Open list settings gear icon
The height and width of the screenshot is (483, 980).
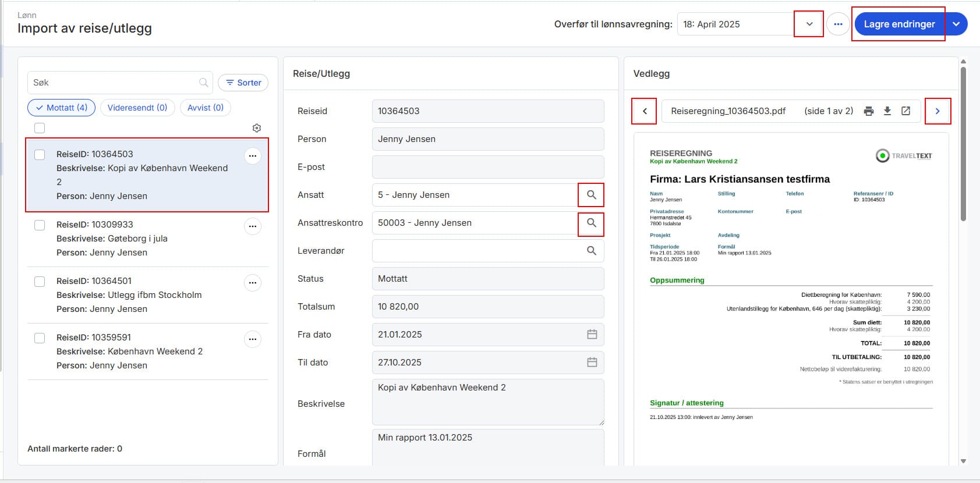click(257, 128)
